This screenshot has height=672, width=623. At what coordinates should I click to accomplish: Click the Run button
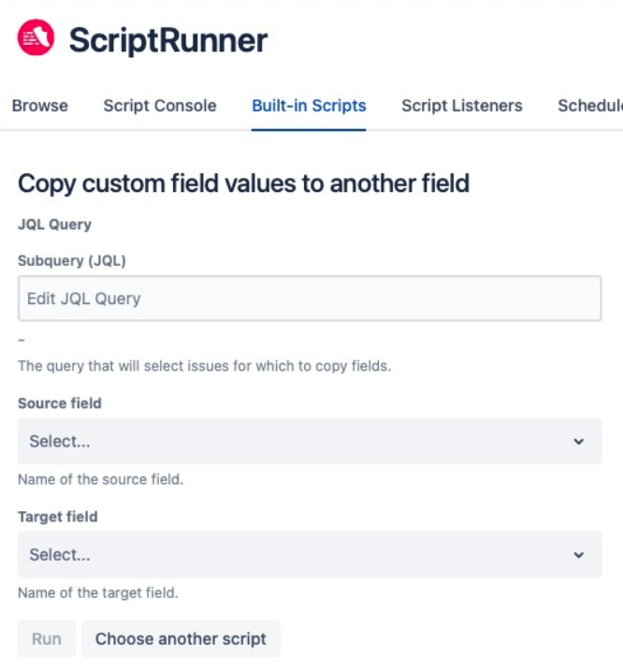tap(47, 638)
